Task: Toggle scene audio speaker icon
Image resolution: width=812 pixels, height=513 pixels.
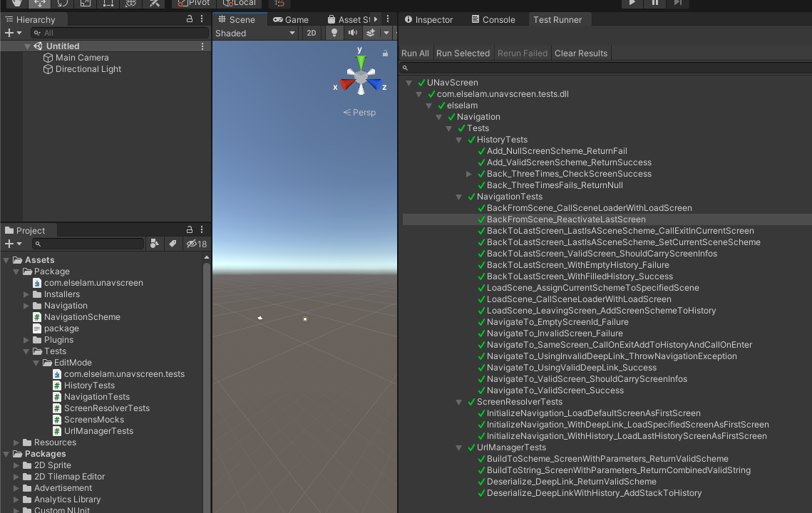Action: coord(353,33)
